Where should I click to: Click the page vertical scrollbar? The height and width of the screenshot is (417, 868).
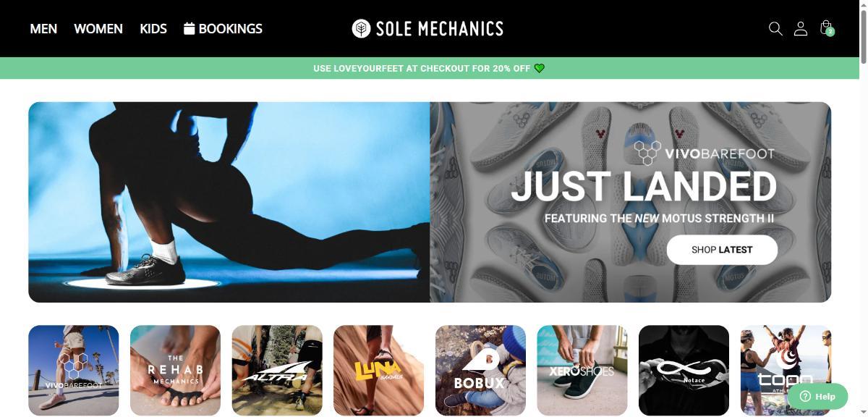click(862, 208)
